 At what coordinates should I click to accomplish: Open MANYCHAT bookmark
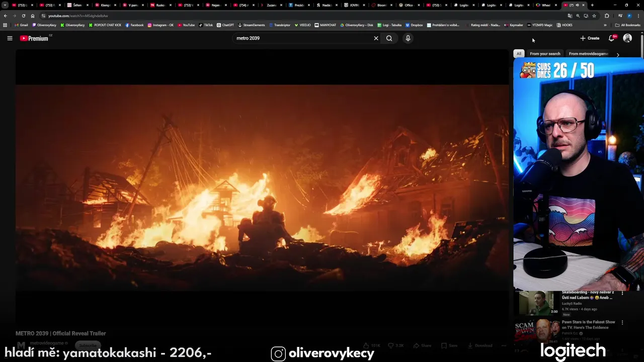click(x=326, y=25)
